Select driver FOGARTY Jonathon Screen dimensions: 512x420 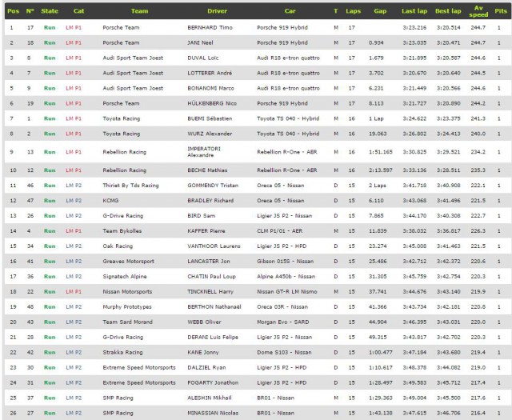click(213, 382)
